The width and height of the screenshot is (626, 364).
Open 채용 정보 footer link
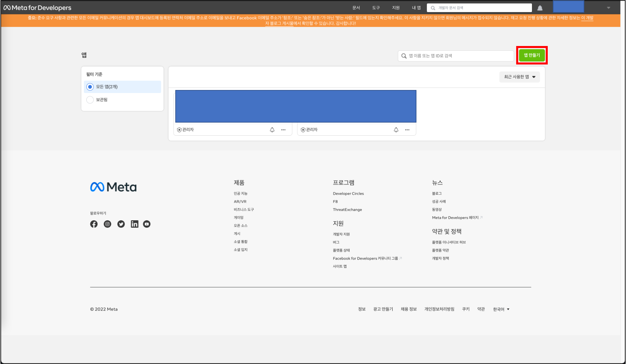tap(409, 309)
